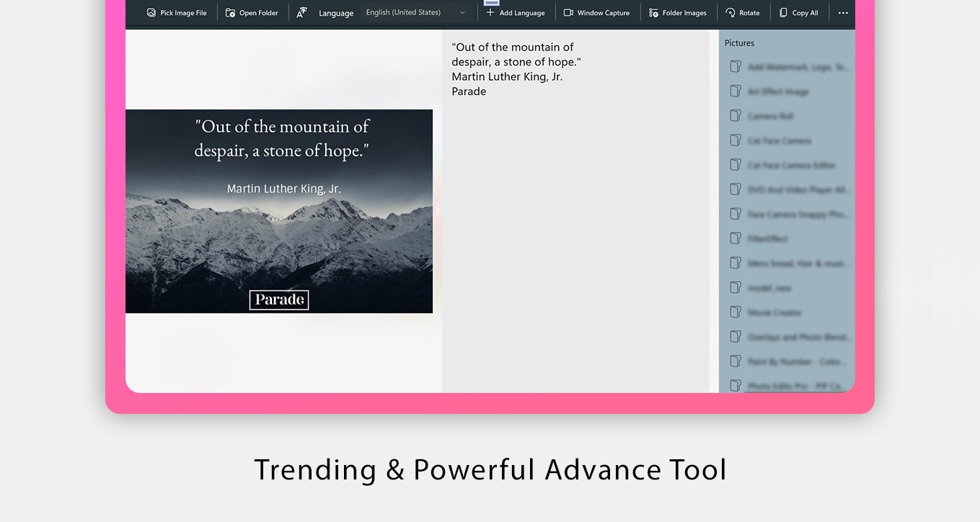Expand the English (United States) language dropdown
This screenshot has height=522, width=980.
point(416,12)
